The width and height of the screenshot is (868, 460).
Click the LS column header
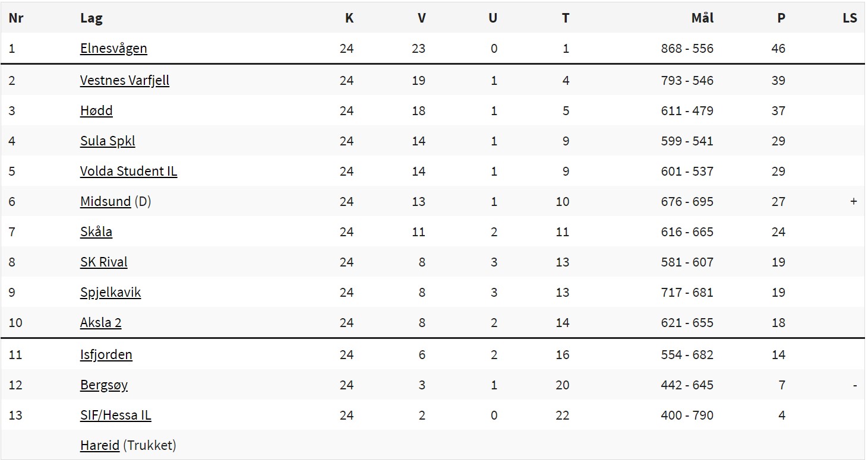coord(850,18)
